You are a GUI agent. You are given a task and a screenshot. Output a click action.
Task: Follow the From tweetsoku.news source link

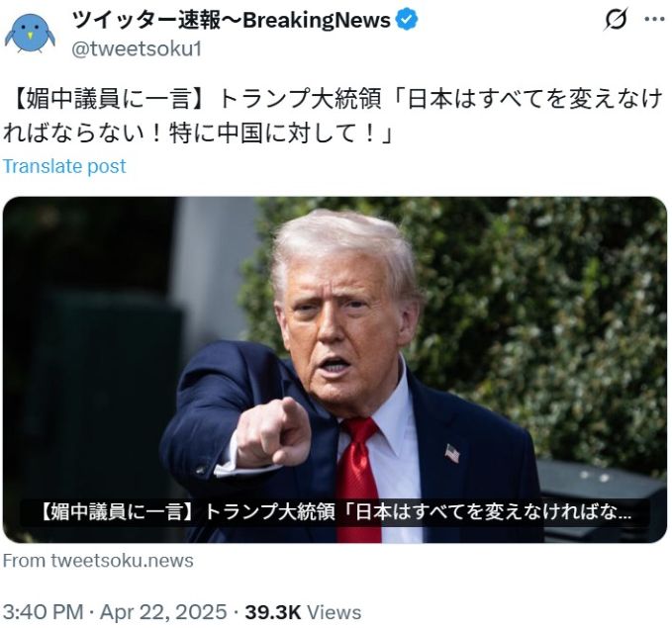pyautogui.click(x=98, y=561)
